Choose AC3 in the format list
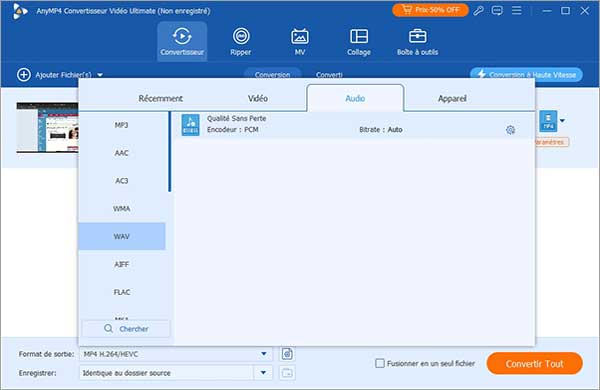The height and width of the screenshot is (390, 600). 122,181
